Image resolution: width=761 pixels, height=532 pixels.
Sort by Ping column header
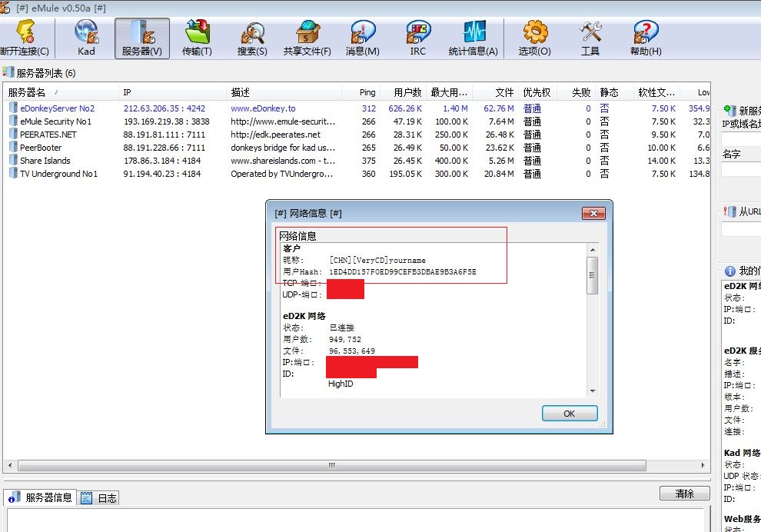361,92
